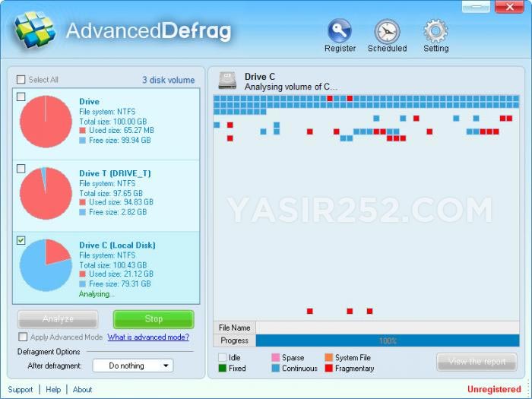Click the green Stop button
The image size is (532, 399).
(x=154, y=319)
